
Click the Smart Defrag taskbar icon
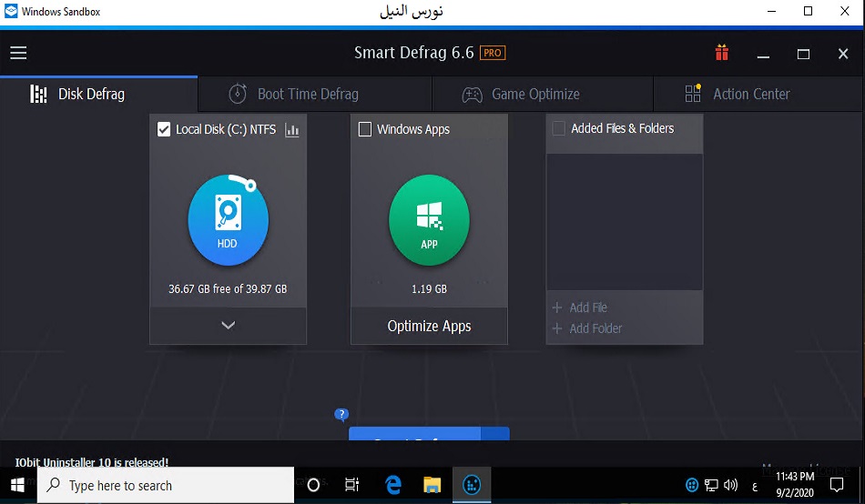pos(472,485)
